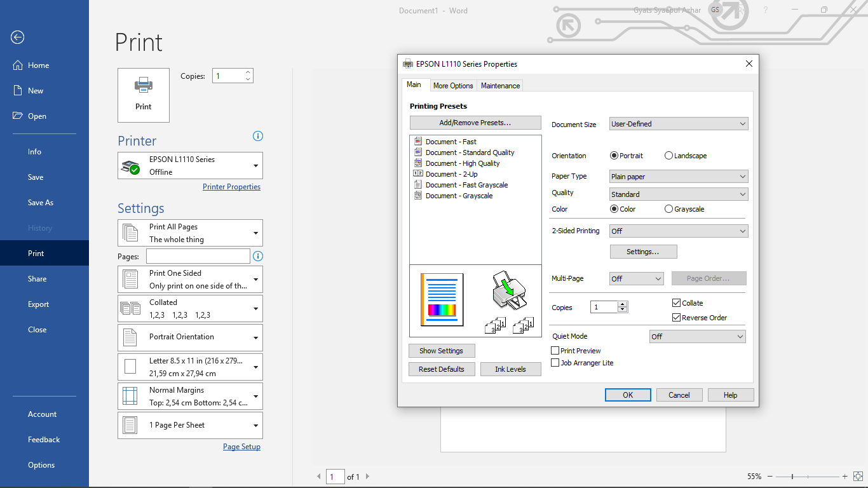868x488 pixels.
Task: Open the Info menu item in sidebar
Action: (x=44, y=152)
